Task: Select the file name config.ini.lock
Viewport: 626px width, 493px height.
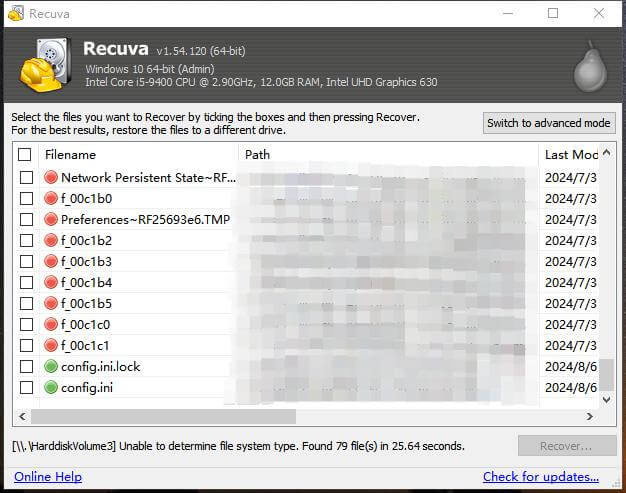Action: coord(101,366)
